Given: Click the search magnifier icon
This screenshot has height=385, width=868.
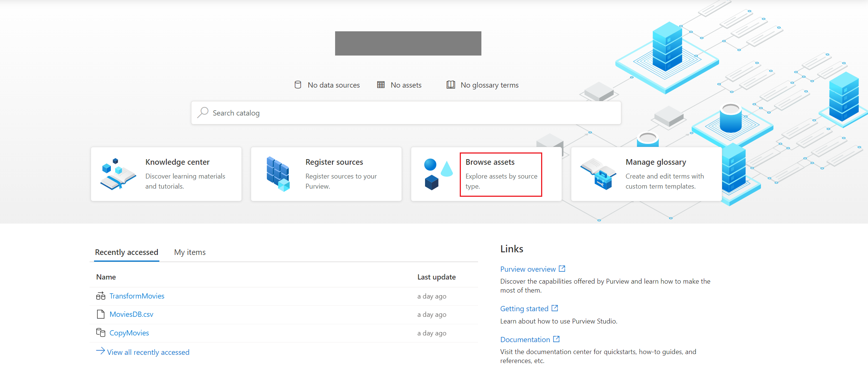Looking at the screenshot, I should tap(203, 113).
